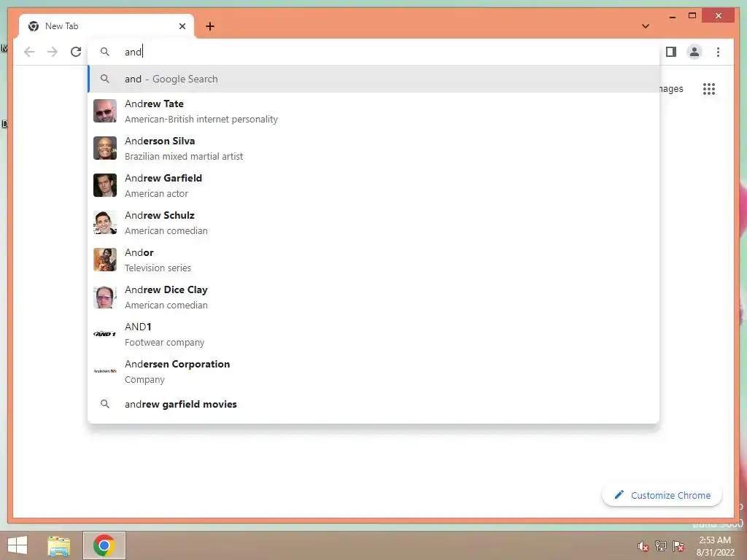The height and width of the screenshot is (560, 747).
Task: Open the profile avatar menu
Action: 694,52
